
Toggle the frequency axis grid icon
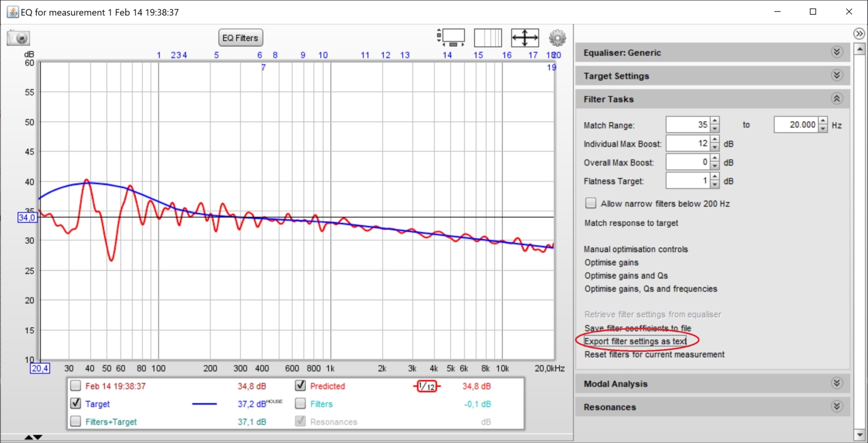tap(488, 38)
